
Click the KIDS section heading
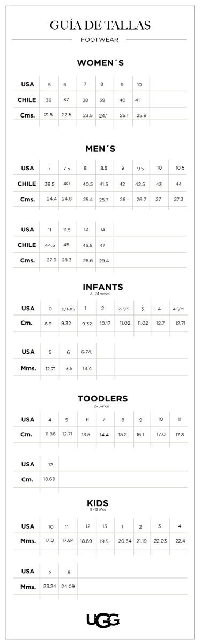coord(98,503)
